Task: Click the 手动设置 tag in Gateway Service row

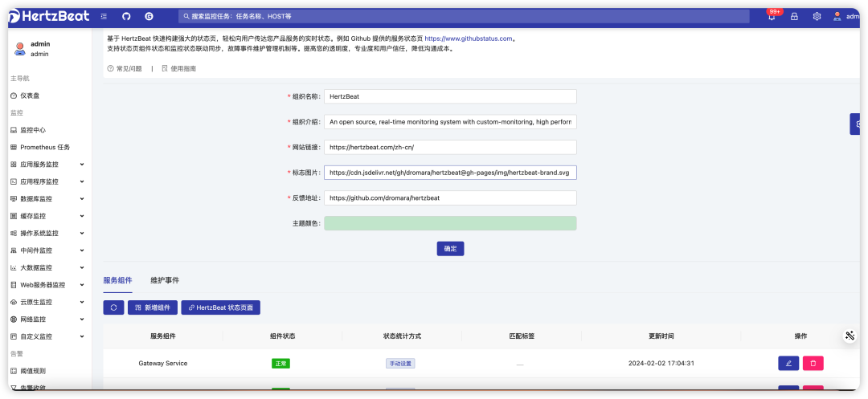Action: click(400, 364)
